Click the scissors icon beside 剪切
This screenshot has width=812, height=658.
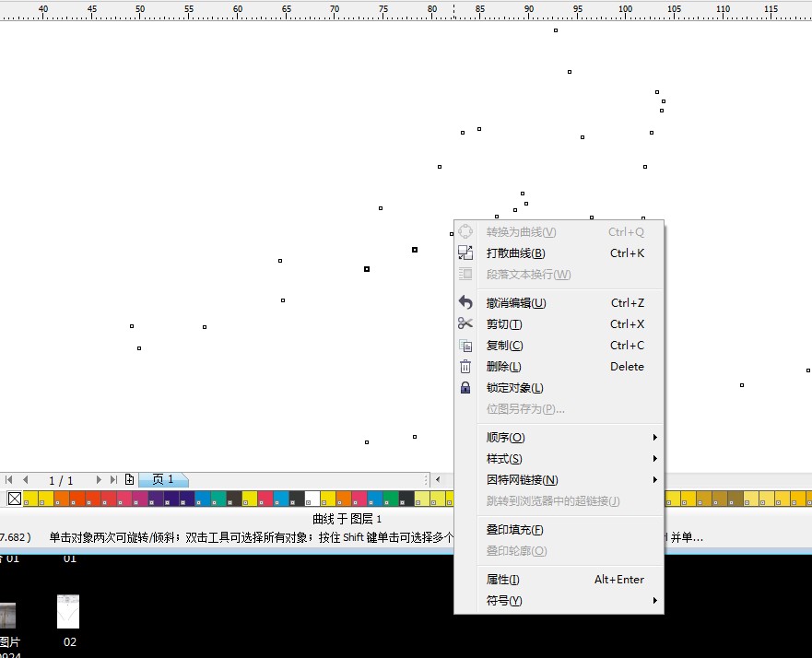click(465, 323)
